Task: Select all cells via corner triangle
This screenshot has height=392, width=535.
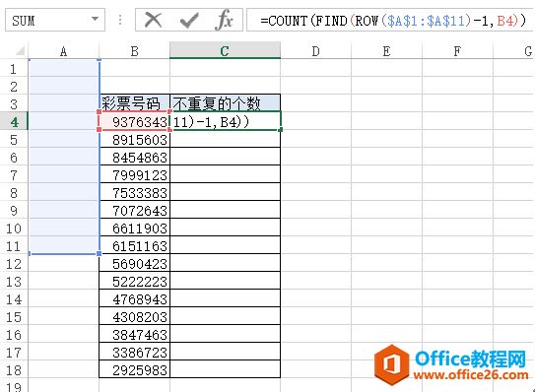Action: (20, 51)
